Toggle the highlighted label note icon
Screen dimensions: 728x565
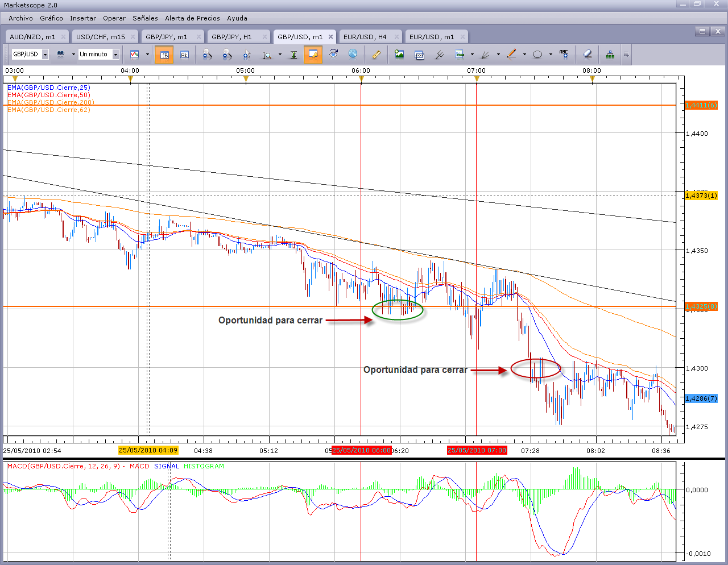313,55
